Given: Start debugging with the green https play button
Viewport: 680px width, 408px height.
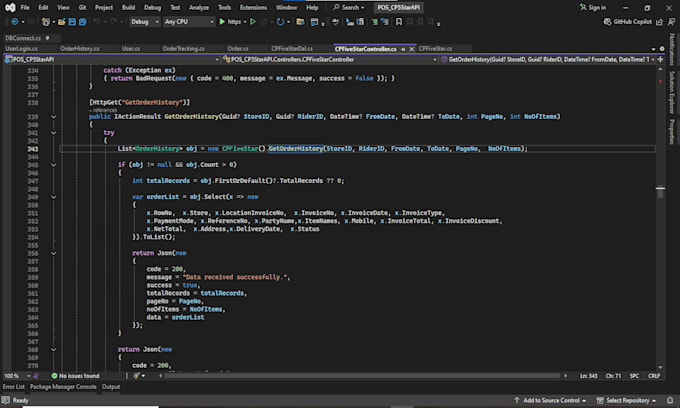Looking at the screenshot, I should [222, 22].
